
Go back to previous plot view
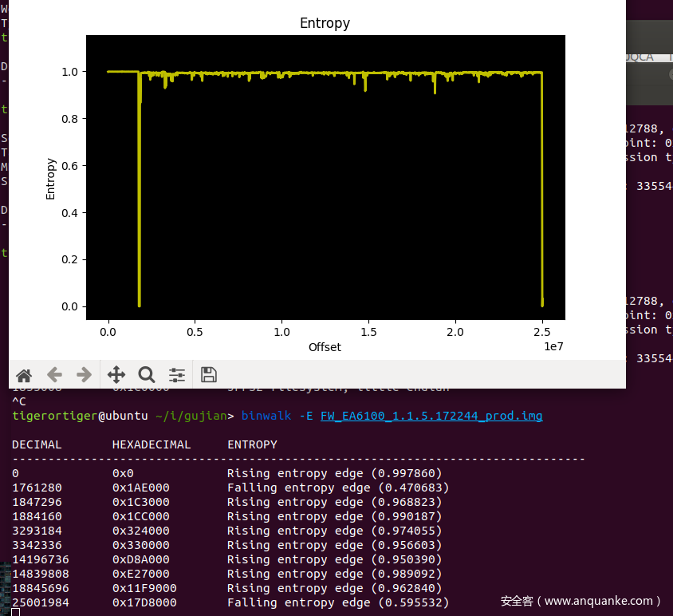[54, 375]
